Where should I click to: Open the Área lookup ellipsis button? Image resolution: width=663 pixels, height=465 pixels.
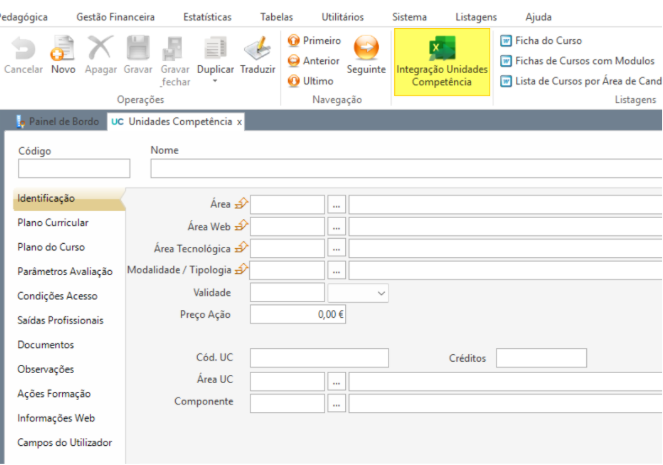tap(337, 205)
